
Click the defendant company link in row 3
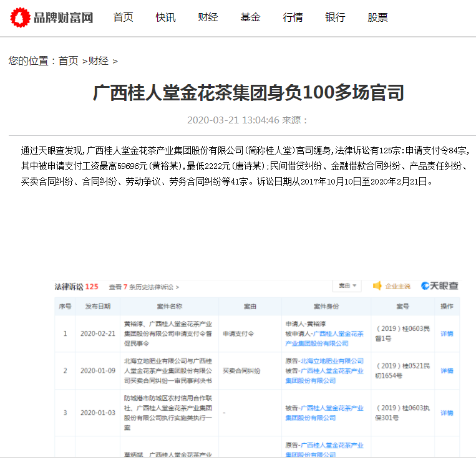pyautogui.click(x=324, y=413)
